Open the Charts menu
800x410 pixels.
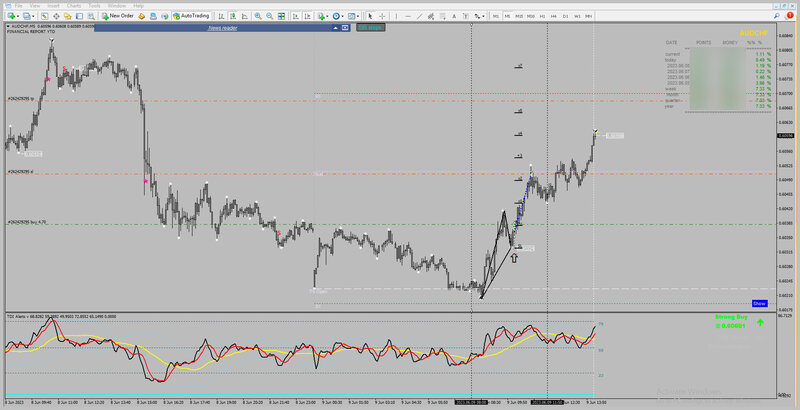click(x=74, y=6)
